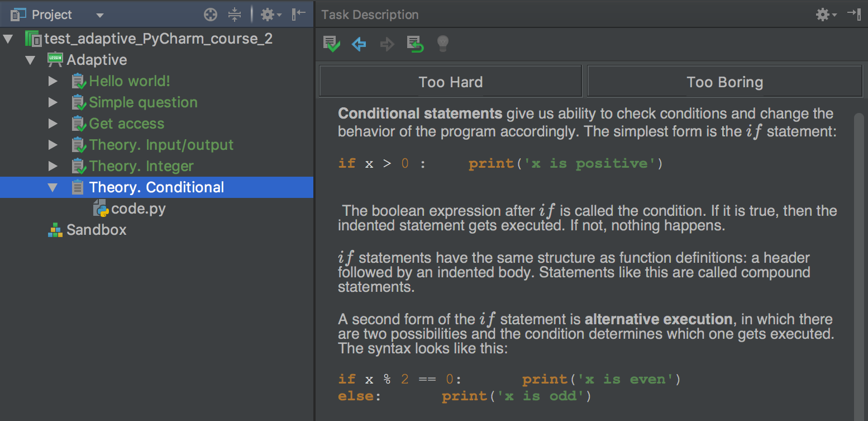868x421 pixels.
Task: Select the Previous Task arrow icon
Action: click(x=359, y=44)
